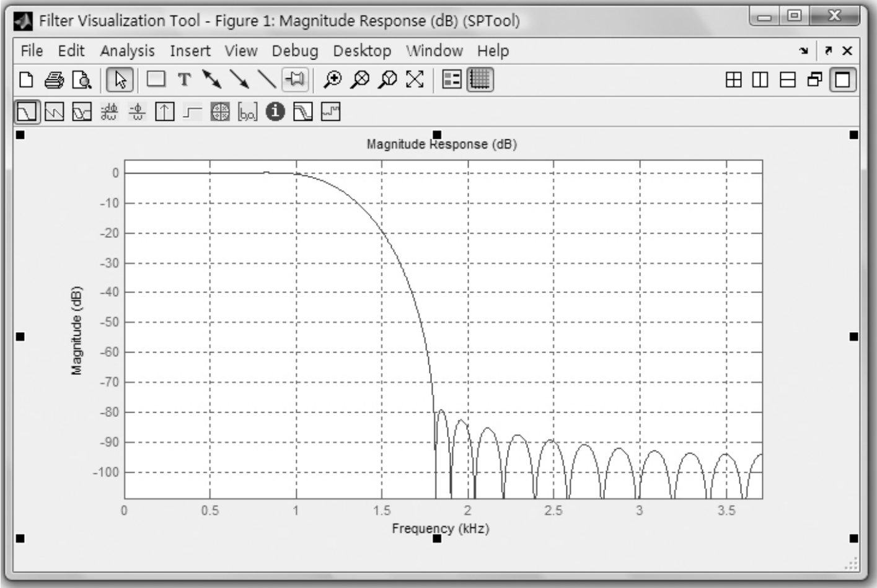Toggle the Edit Plot pointer tool

point(120,80)
